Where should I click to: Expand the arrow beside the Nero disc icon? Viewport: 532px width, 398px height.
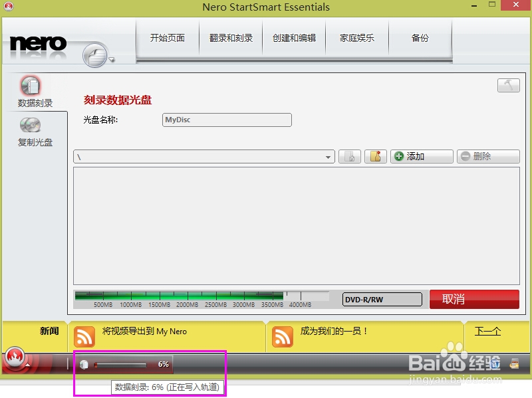(x=112, y=60)
